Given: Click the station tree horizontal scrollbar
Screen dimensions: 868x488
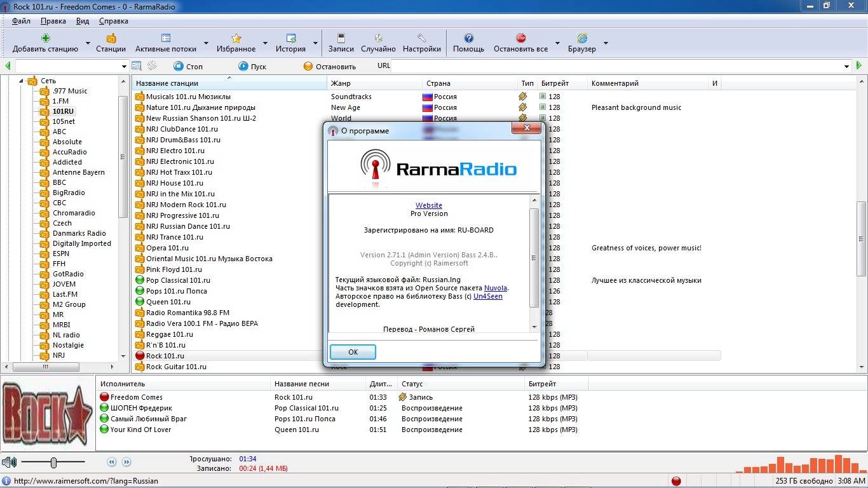Looking at the screenshot, I should click(45, 367).
